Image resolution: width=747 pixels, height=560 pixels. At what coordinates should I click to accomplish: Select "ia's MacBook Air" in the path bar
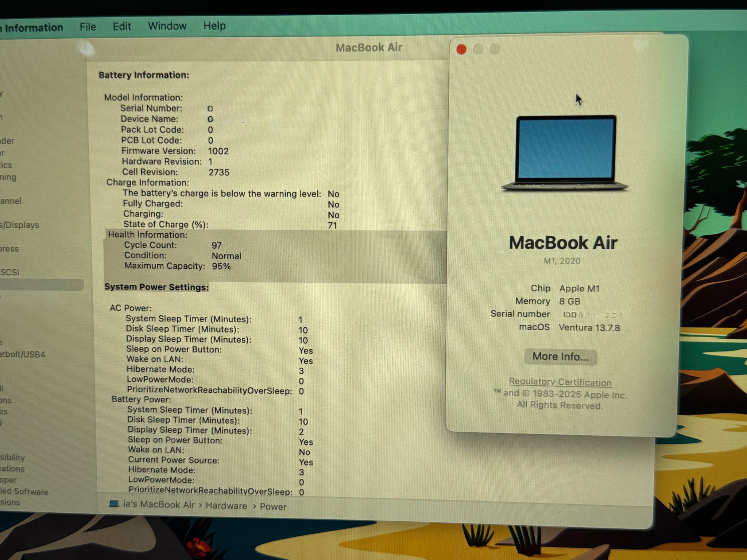159,504
